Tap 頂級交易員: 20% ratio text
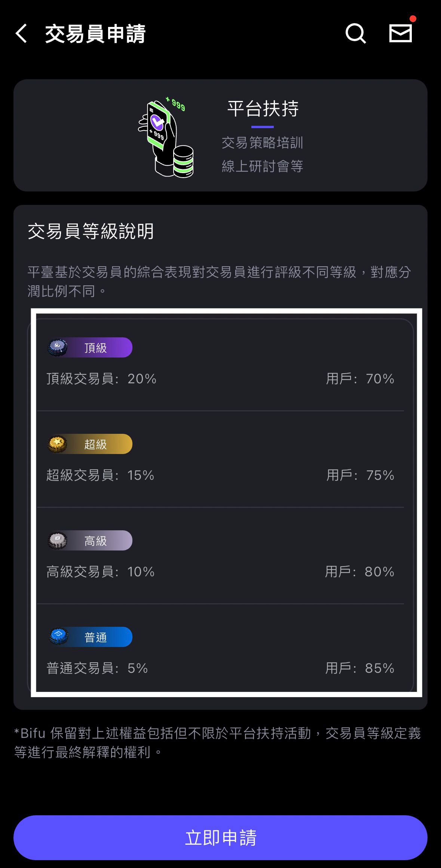 pos(101,379)
